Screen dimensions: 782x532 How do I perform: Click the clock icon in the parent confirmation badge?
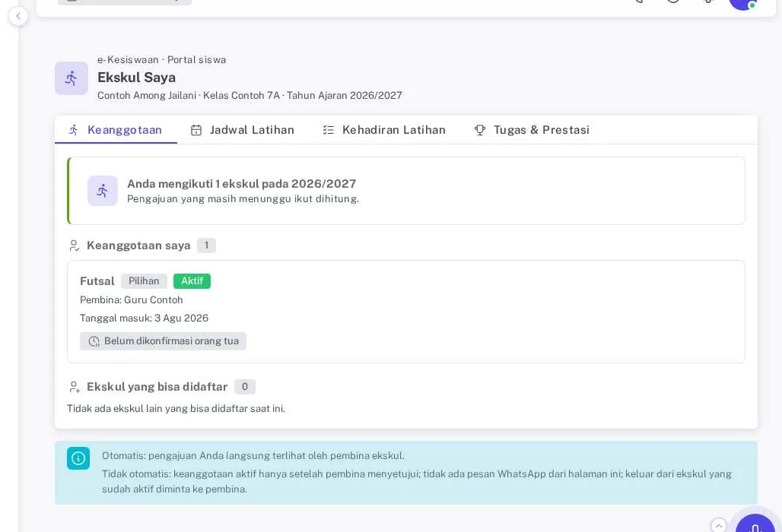tap(94, 341)
